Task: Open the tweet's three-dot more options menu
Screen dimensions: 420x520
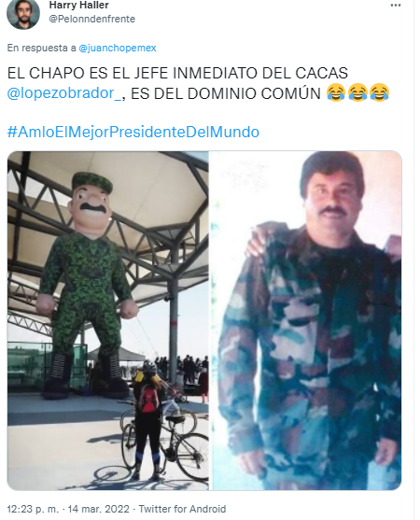Action: (396, 6)
